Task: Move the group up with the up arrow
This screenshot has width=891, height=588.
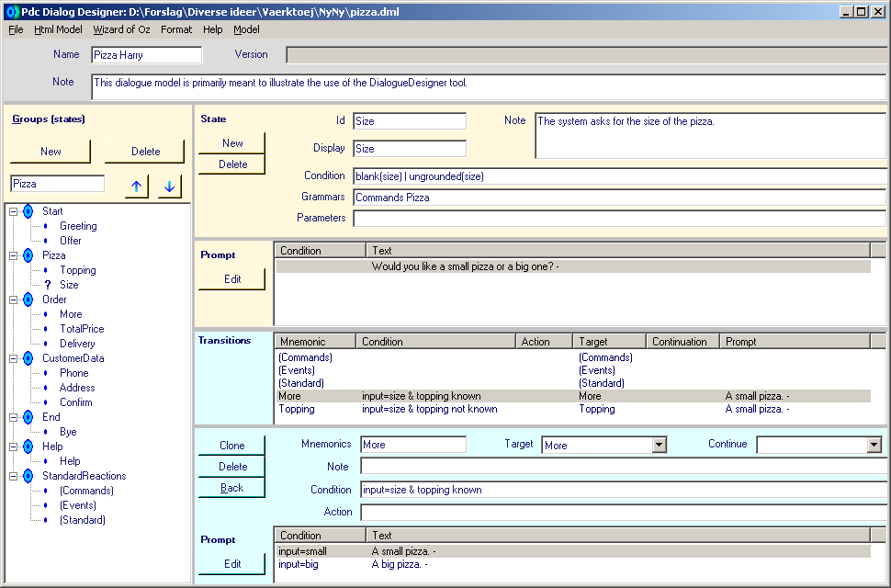Action: 136,187
